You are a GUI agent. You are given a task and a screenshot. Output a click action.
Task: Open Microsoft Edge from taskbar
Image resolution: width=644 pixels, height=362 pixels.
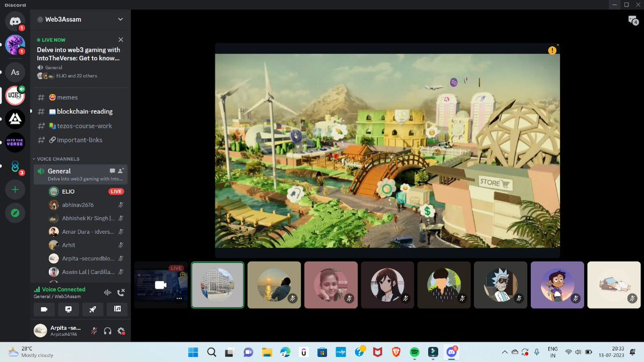click(x=286, y=352)
